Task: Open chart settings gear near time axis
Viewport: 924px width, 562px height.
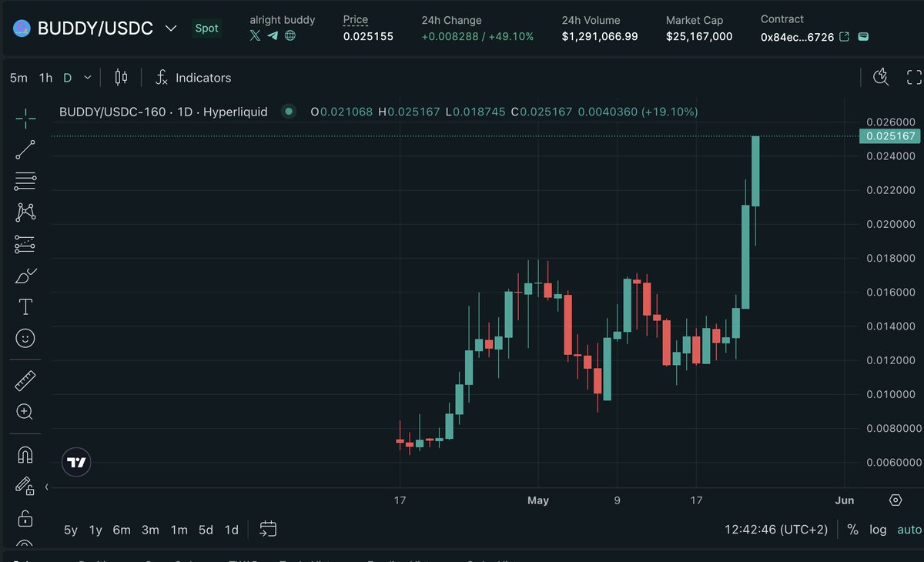Action: coord(895,500)
